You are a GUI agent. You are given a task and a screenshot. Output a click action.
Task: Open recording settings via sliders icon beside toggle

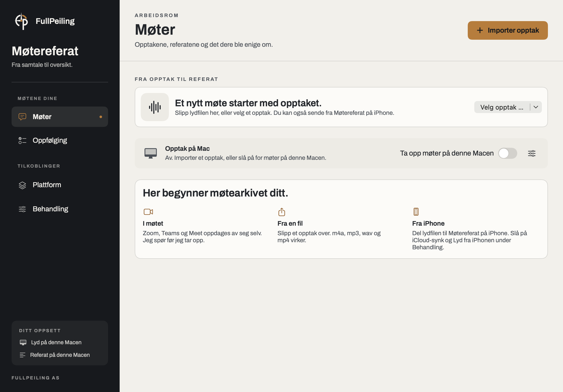tap(532, 153)
